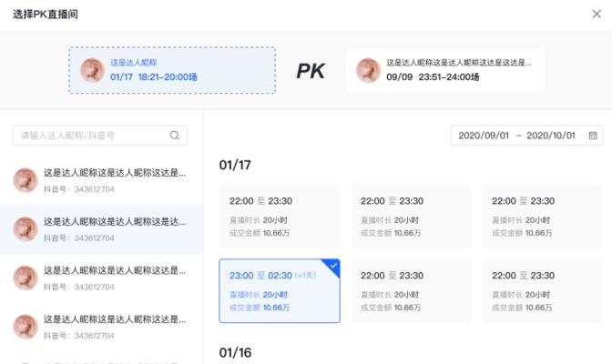Focus the 请输入达人昵称/抖音号 search field
Screen dimensions: 612x364
[x=100, y=136]
